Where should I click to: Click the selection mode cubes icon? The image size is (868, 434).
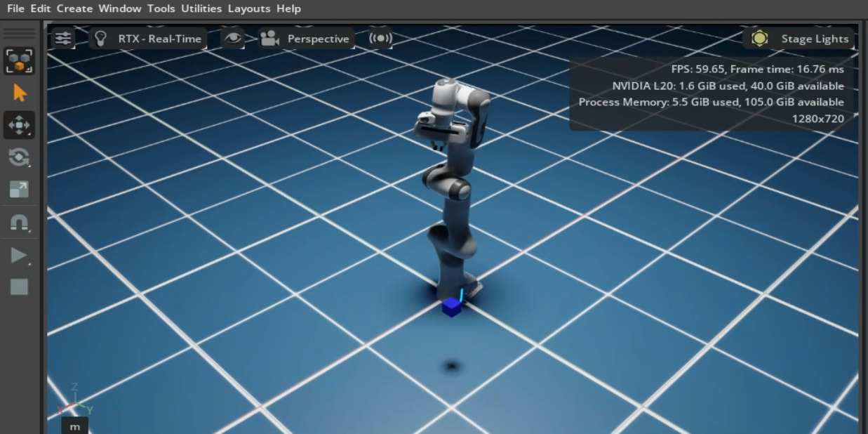point(19,60)
